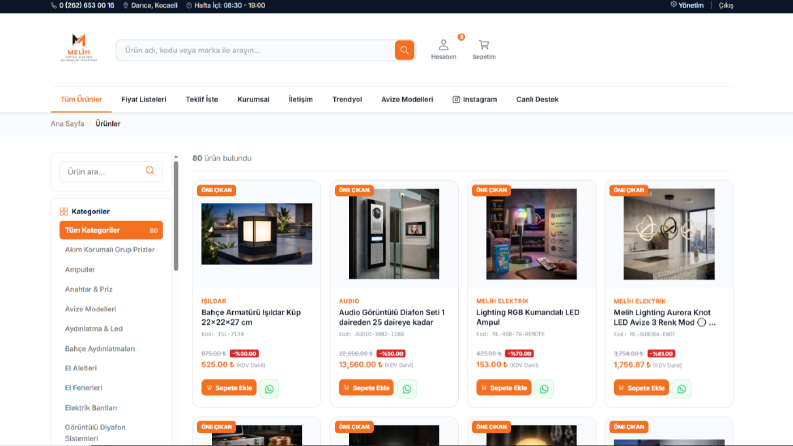Select El Fenerleri category
Image resolution: width=793 pixels, height=446 pixels.
83,388
